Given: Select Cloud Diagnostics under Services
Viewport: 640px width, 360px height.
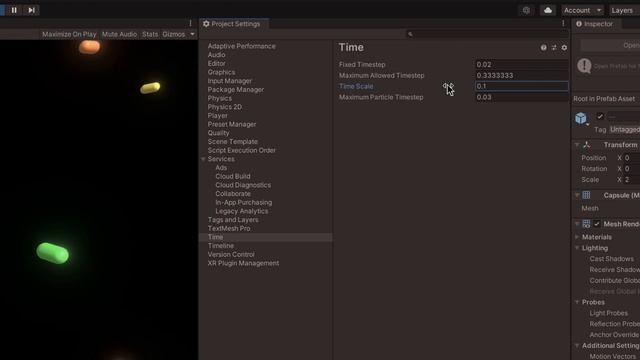Looking at the screenshot, I should pyautogui.click(x=243, y=185).
